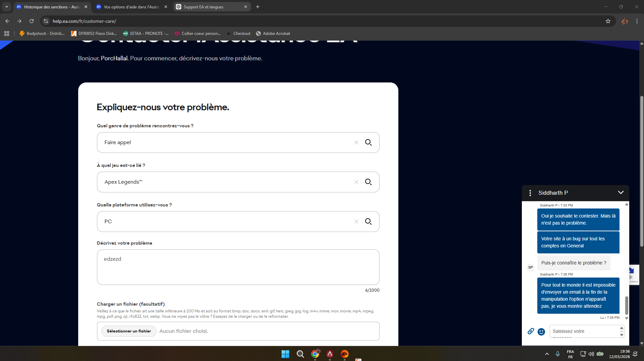
Task: Switch to 'Historique des sanctions' tab
Action: click(50, 7)
